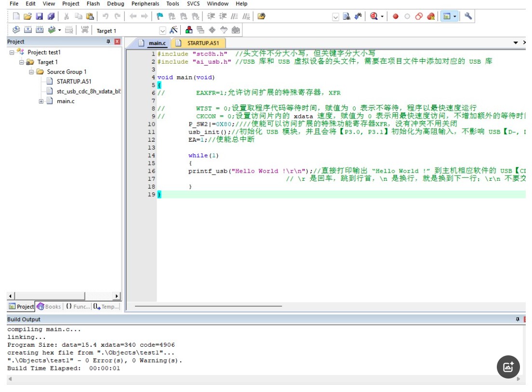Click the '0 Error(s), 0 Warning(s)' build output line

(94, 361)
